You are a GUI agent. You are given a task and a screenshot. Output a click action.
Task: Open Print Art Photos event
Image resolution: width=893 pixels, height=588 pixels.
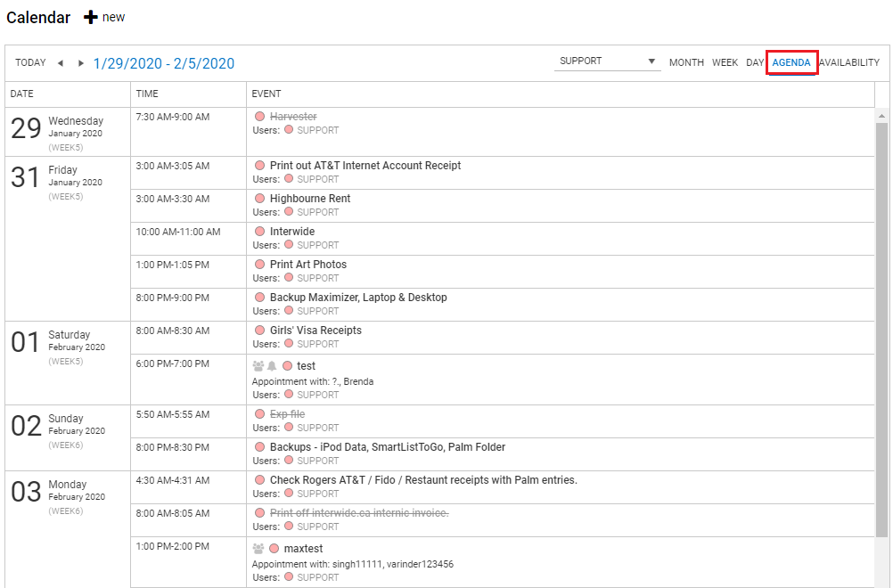pos(308,265)
